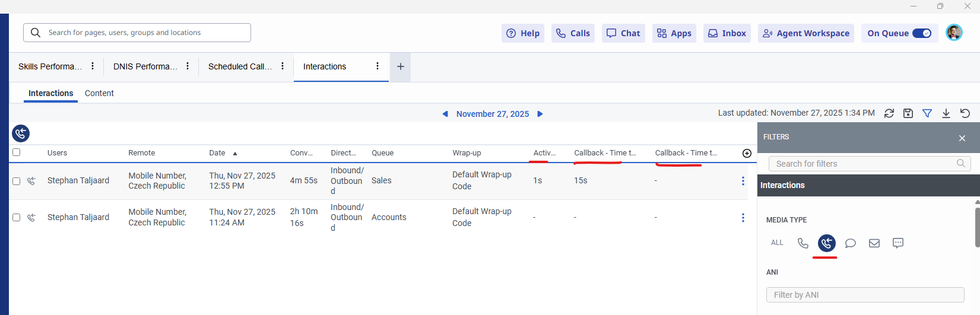The image size is (980, 315).
Task: Click the Filter by ANI field
Action: tap(864, 295)
